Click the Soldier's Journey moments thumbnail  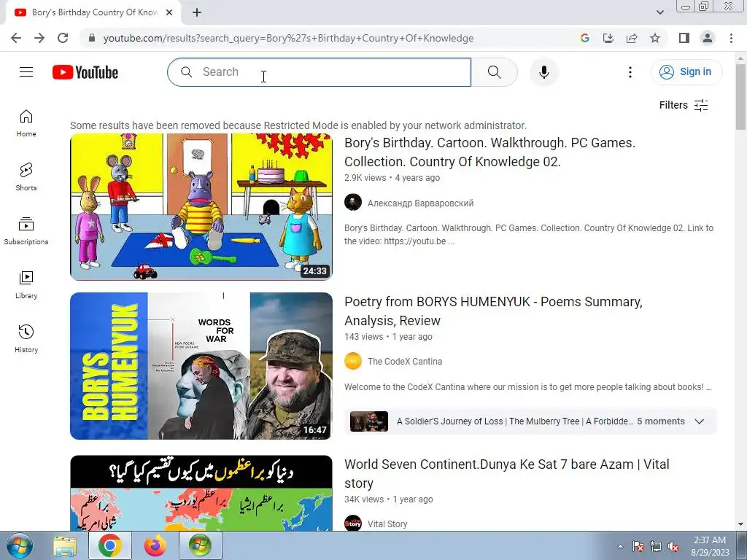click(368, 421)
